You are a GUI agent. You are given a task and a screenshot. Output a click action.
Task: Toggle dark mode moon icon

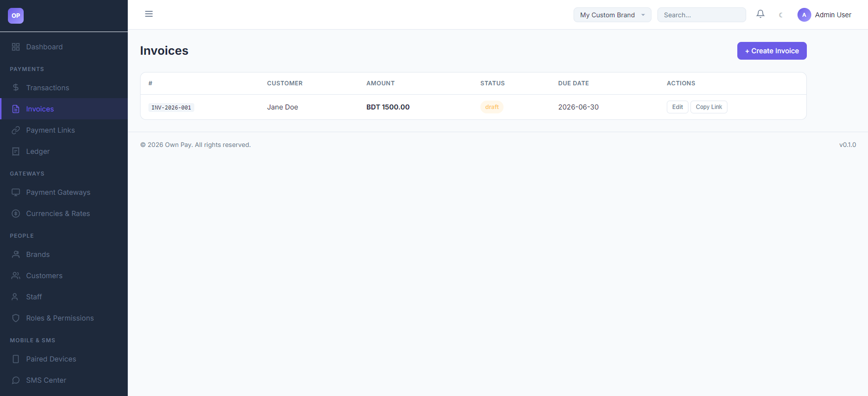point(781,15)
